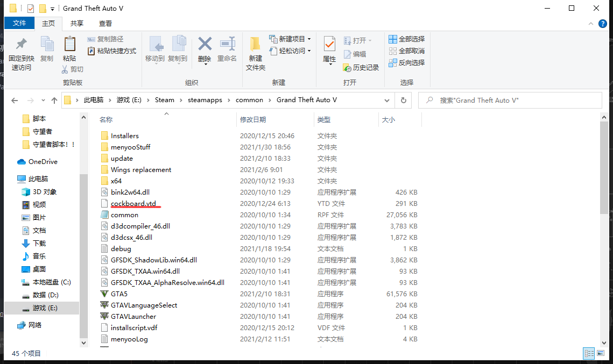613x364 pixels.
Task: Click the GTA5 application icon row
Action: [258, 294]
